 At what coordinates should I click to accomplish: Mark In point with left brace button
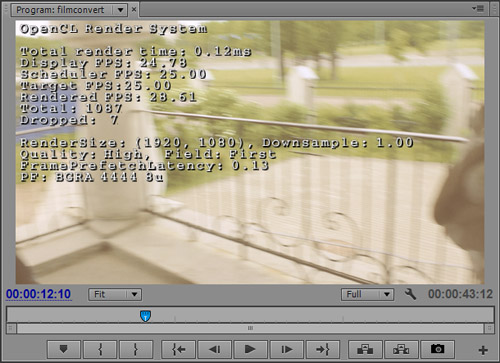coord(100,349)
